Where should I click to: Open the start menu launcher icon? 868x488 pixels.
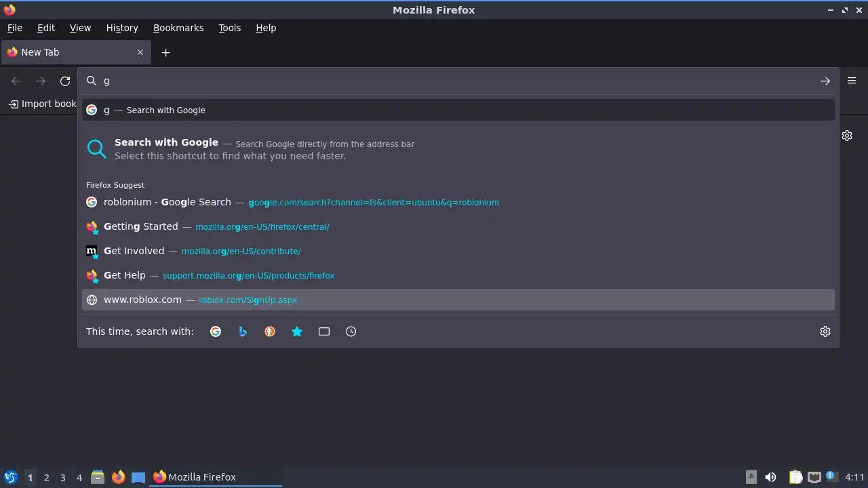[x=10, y=477]
